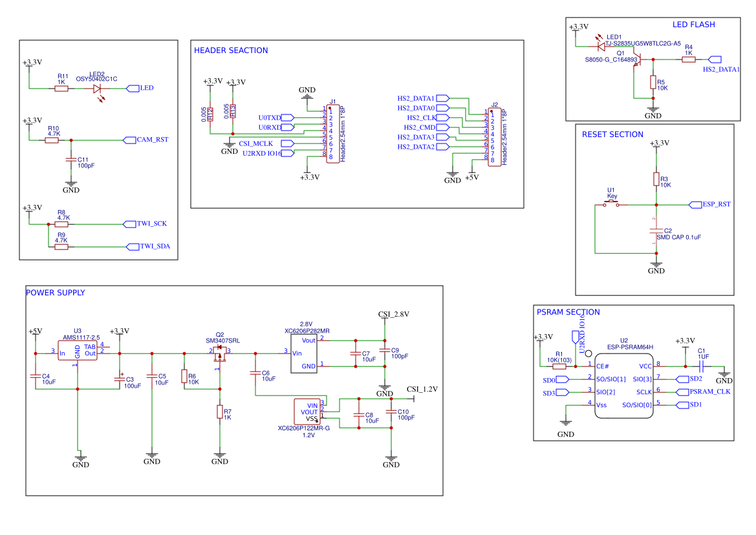Click the LED1 flash diode symbol
756x535 pixels.
click(x=601, y=47)
